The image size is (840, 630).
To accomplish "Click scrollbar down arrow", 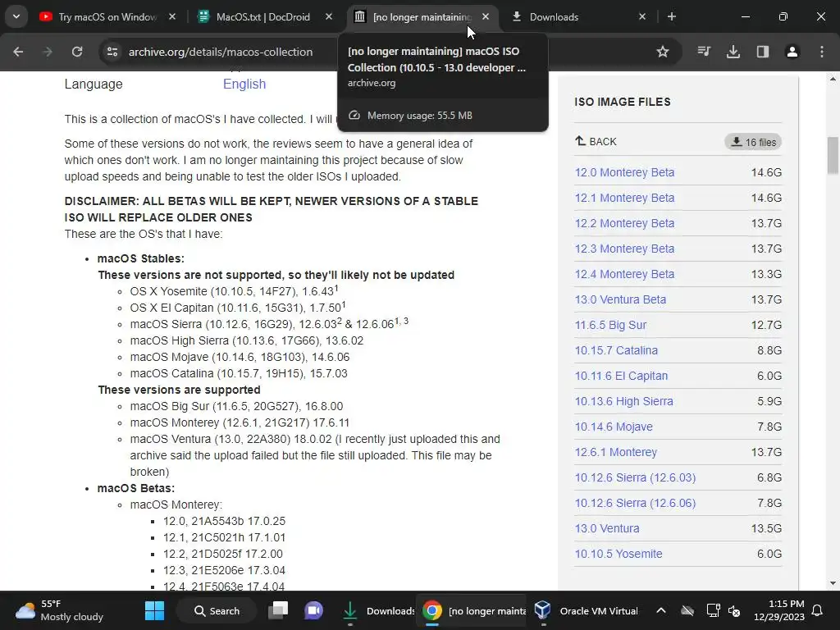I will tap(833, 583).
